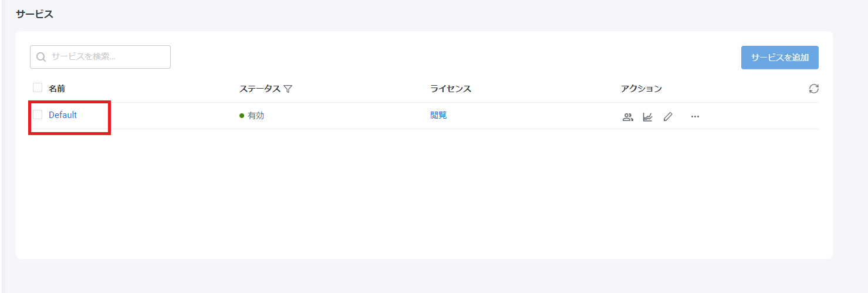
Task: Open the 閲覧 license link
Action: (x=438, y=115)
